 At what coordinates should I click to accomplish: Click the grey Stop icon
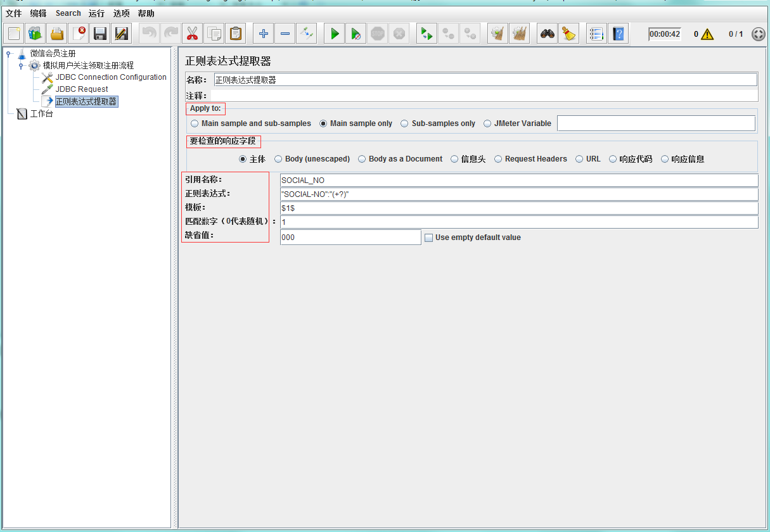click(x=378, y=34)
